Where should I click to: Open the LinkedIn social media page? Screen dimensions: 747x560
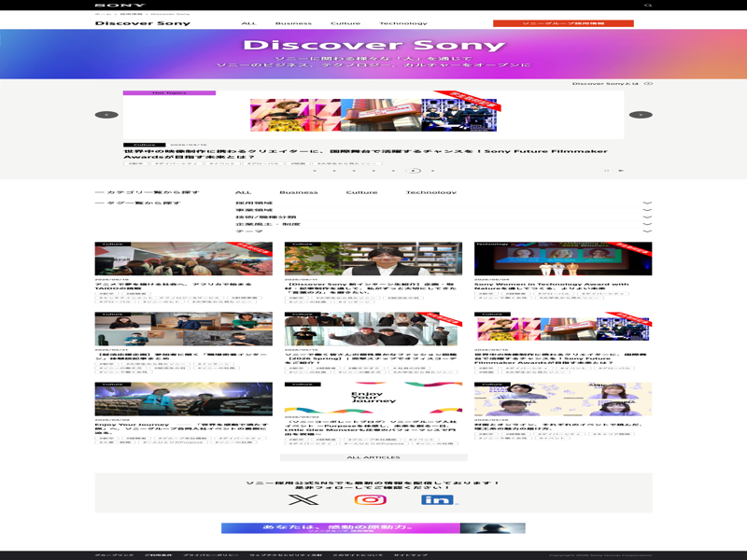pos(440,499)
